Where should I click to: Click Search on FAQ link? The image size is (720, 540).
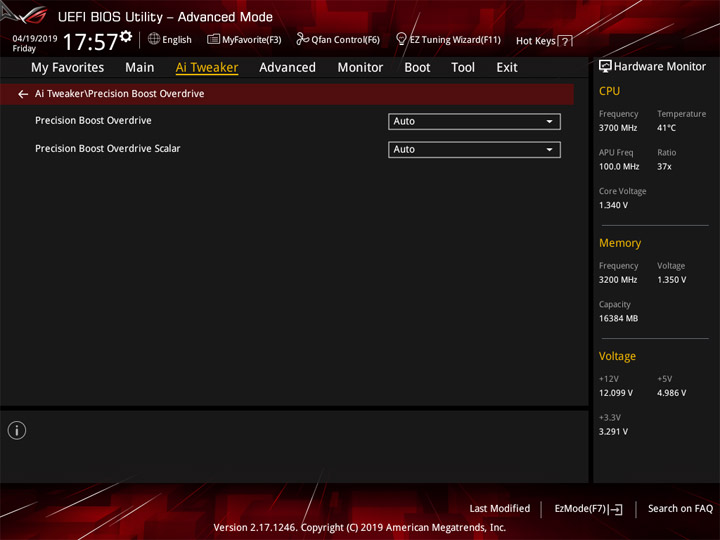point(680,508)
